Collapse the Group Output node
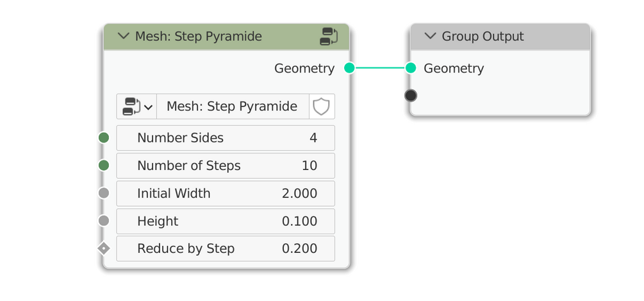This screenshot has height=301, width=644. click(430, 37)
